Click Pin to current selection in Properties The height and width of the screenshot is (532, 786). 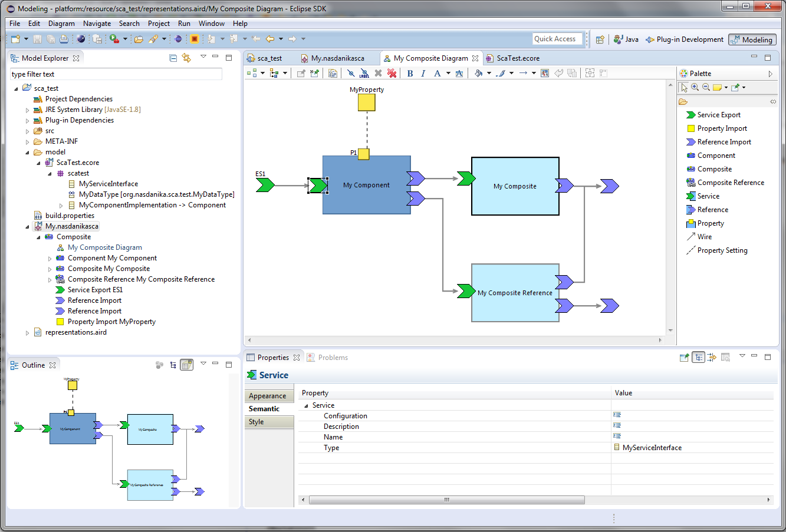pyautogui.click(x=684, y=357)
